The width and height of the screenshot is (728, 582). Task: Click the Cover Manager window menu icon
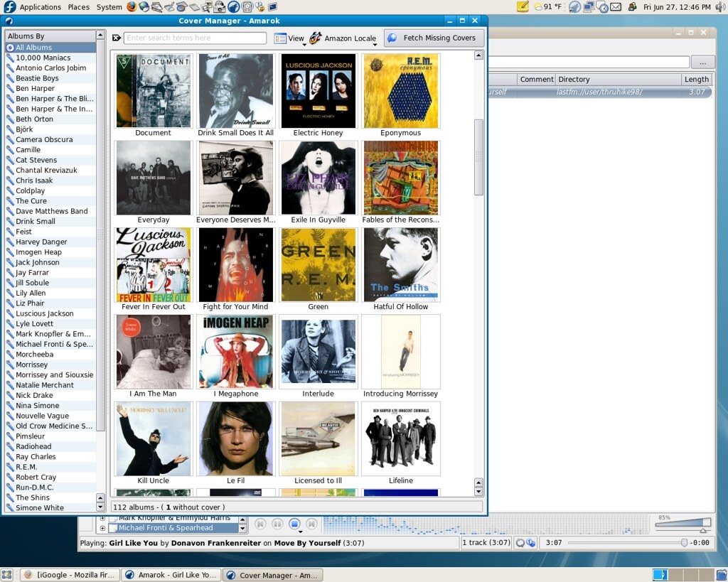(9, 21)
